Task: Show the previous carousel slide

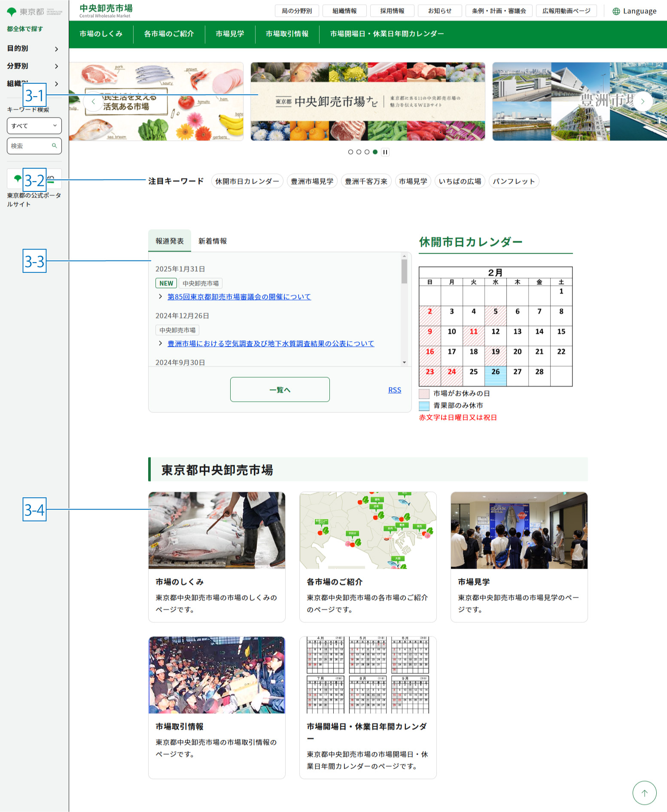Action: click(93, 102)
